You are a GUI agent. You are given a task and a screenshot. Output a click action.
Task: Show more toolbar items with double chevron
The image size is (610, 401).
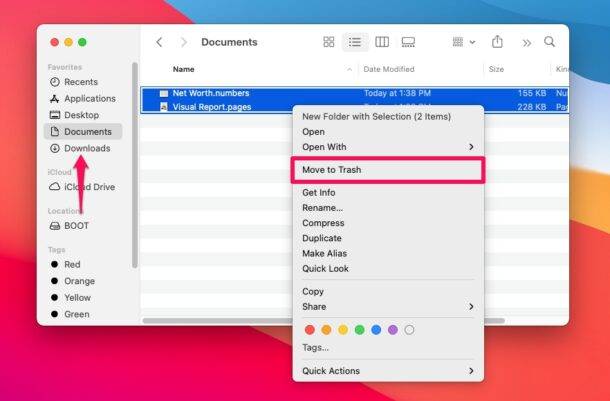click(x=526, y=42)
